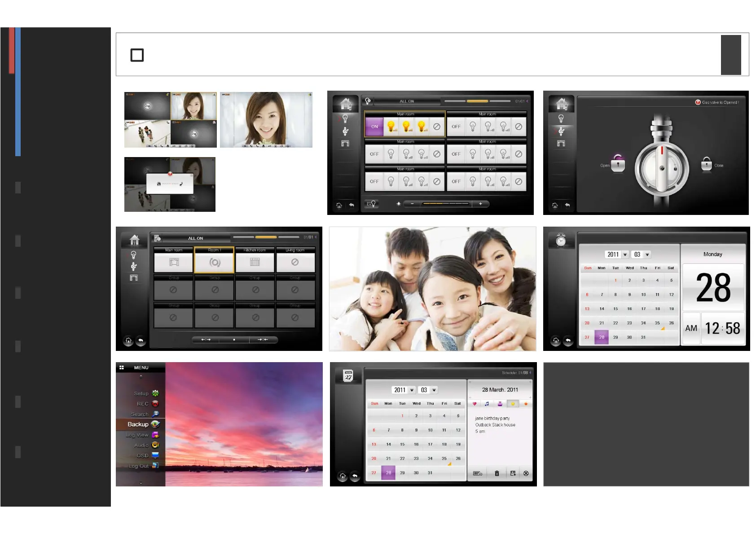This screenshot has width=756, height=534.
Task: Toggle the OFF switch in the middle-right lighting group
Action: click(456, 154)
